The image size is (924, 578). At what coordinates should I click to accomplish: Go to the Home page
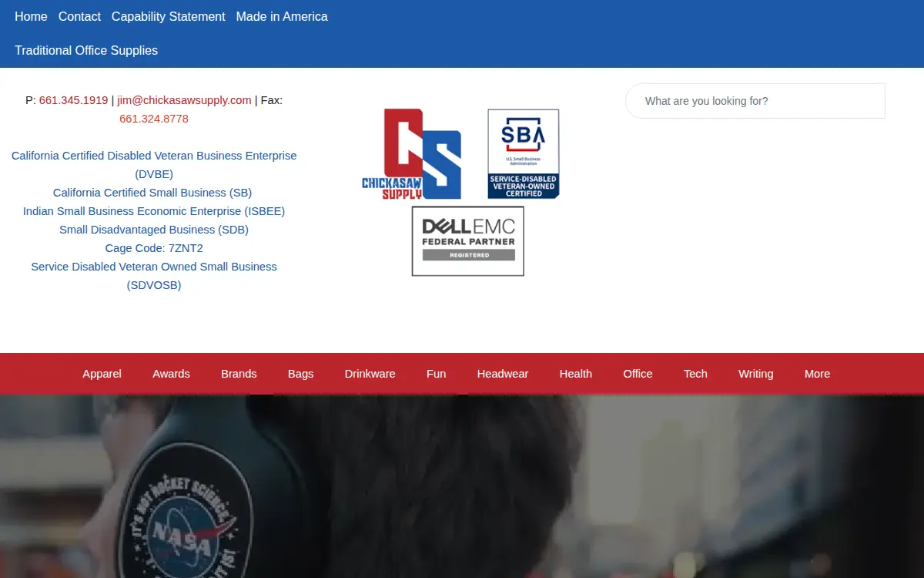[31, 16]
